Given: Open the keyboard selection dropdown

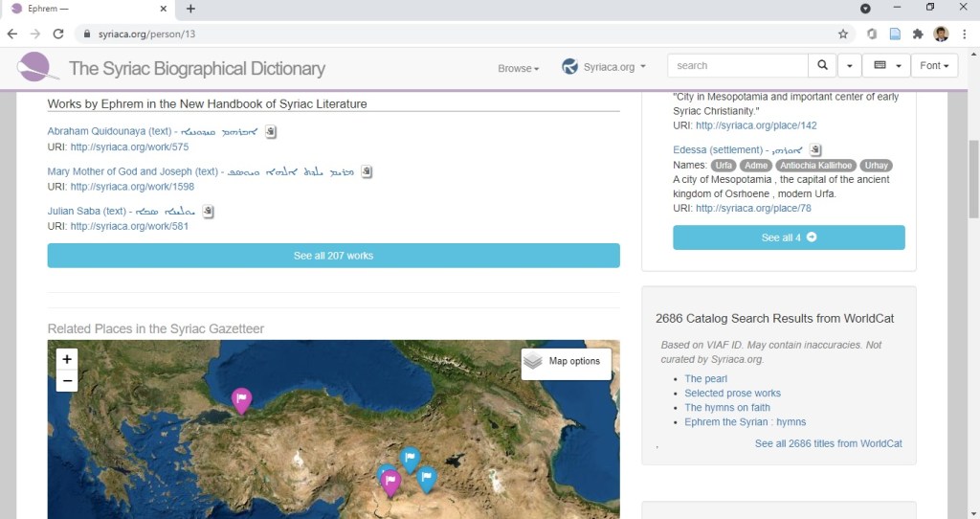Looking at the screenshot, I should click(886, 66).
